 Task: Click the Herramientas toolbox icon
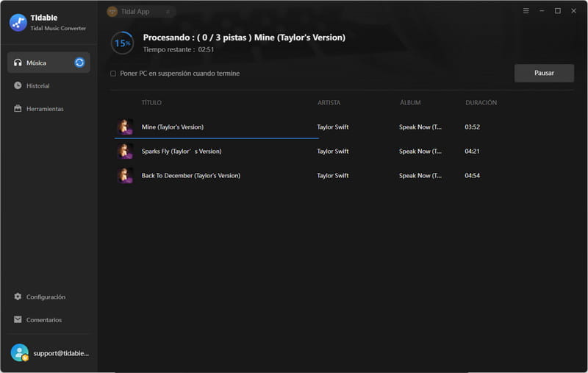click(x=18, y=108)
